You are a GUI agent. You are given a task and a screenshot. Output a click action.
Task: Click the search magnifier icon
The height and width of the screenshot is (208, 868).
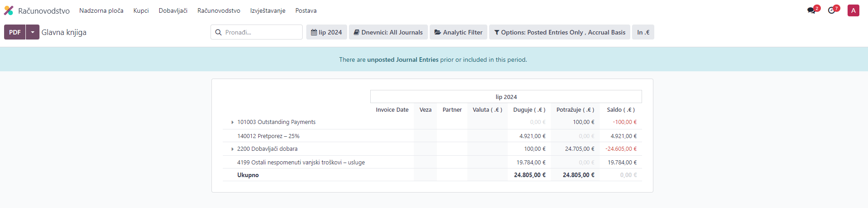click(218, 32)
